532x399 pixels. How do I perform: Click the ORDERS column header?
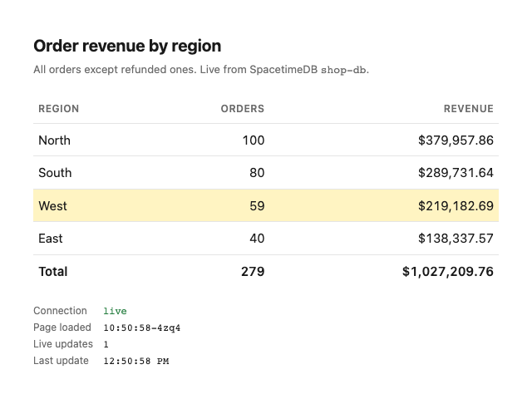click(x=242, y=109)
